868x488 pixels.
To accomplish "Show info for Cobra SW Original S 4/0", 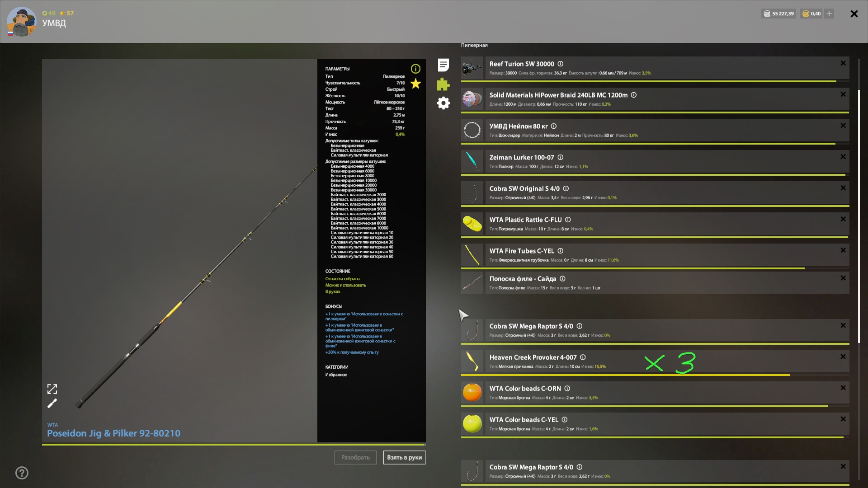I will [x=566, y=189].
